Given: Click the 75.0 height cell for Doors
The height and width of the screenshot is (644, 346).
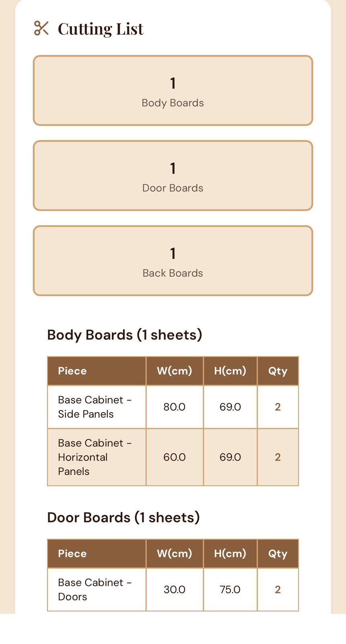Looking at the screenshot, I should 230,590.
